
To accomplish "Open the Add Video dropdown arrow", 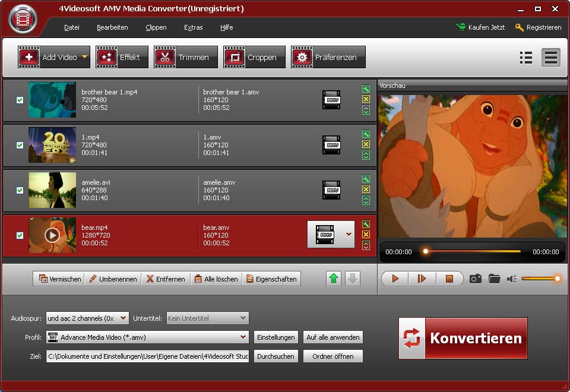I will click(85, 57).
